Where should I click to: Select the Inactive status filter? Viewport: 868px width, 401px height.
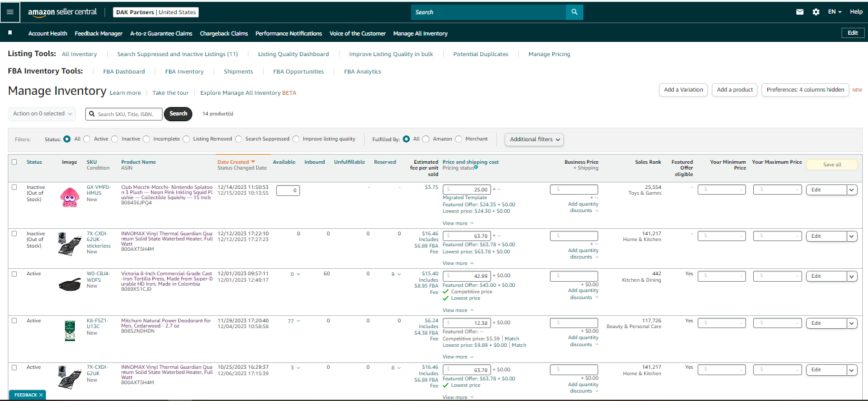click(116, 139)
